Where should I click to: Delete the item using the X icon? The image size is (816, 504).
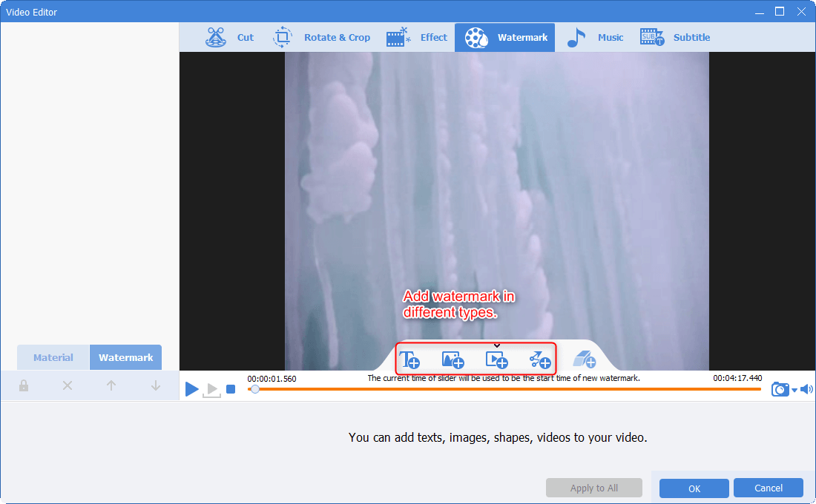pyautogui.click(x=68, y=385)
